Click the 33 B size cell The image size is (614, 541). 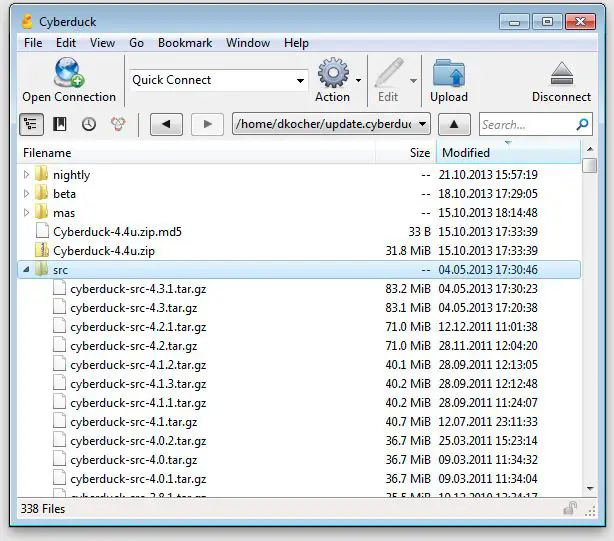419,231
